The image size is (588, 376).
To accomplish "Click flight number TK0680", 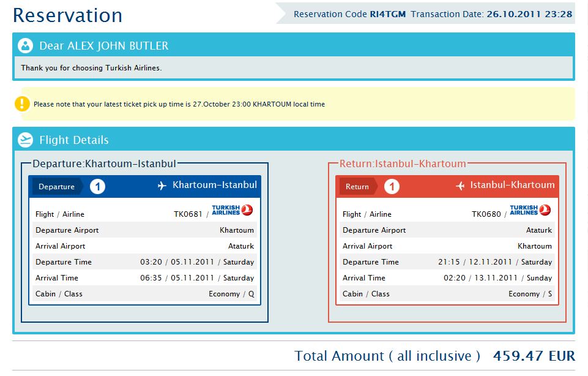I will tap(486, 214).
